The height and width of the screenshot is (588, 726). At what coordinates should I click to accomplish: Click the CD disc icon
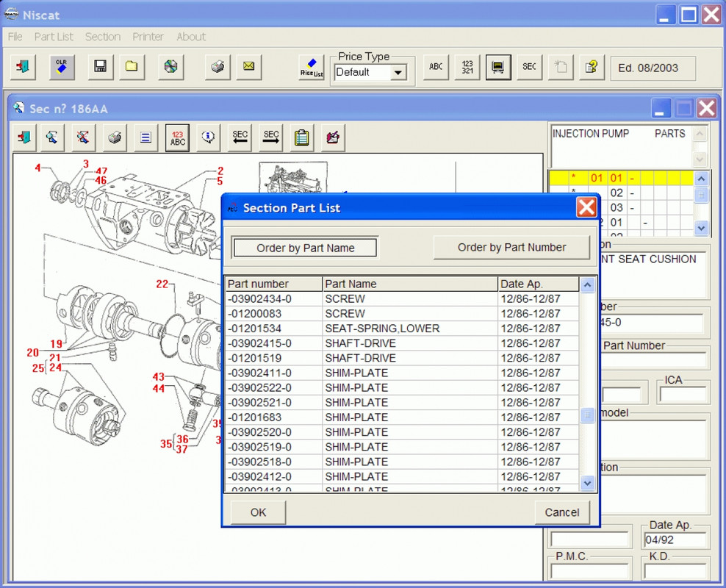170,67
